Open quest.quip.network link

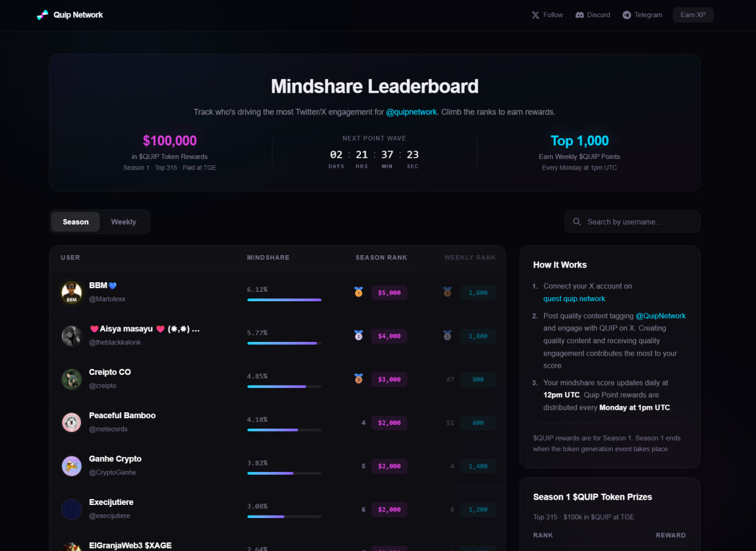574,299
